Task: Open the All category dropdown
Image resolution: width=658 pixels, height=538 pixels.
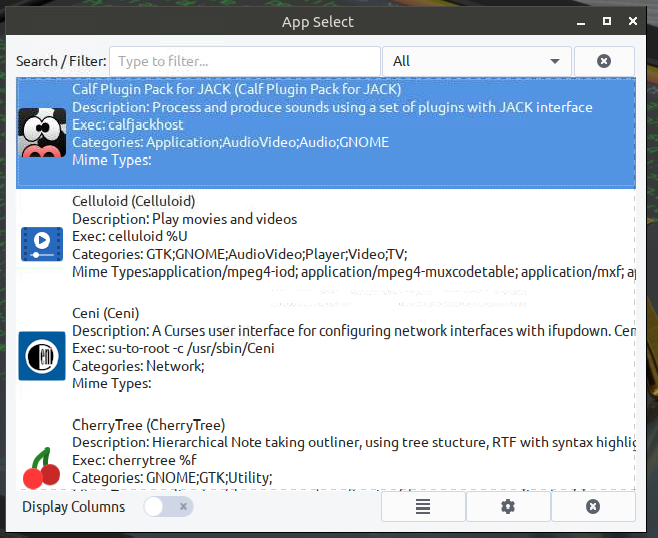Action: tap(477, 61)
